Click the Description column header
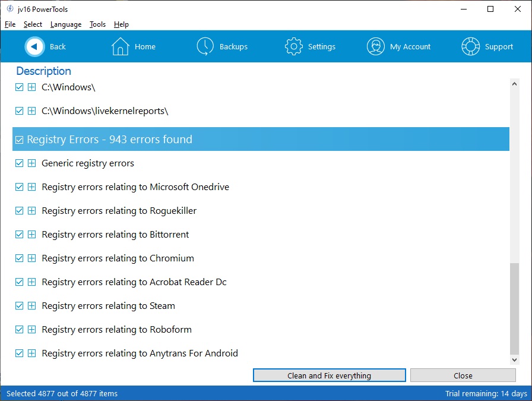The width and height of the screenshot is (532, 401). (44, 71)
